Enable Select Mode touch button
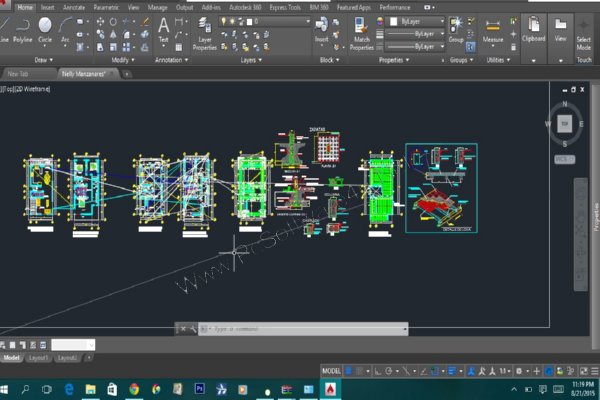600x400 pixels. [584, 35]
